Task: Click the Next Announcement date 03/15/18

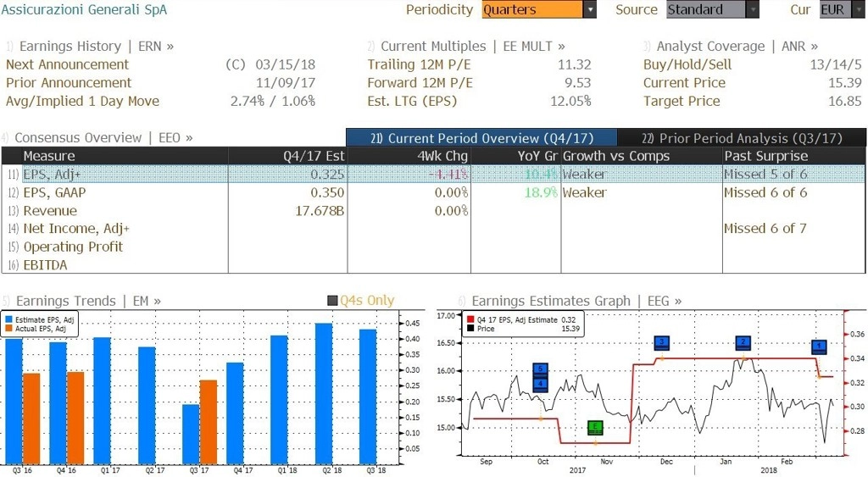Action: pos(285,64)
